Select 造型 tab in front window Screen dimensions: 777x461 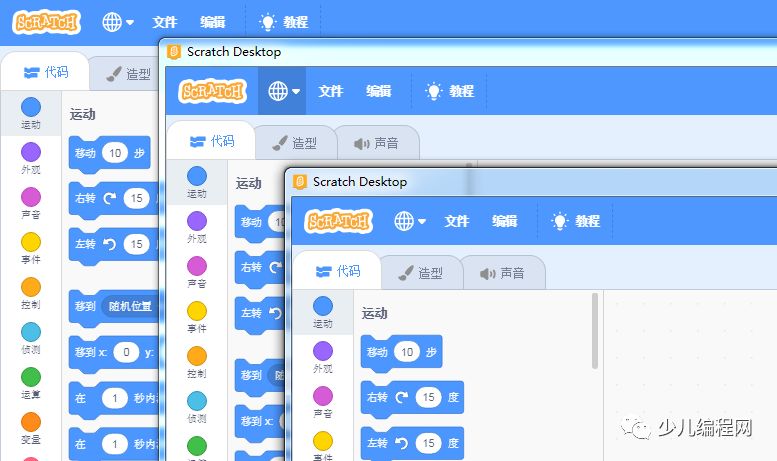point(421,273)
